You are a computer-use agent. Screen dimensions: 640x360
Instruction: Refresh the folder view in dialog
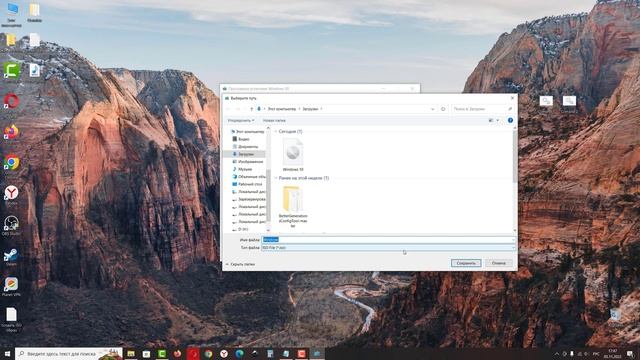tap(443, 109)
